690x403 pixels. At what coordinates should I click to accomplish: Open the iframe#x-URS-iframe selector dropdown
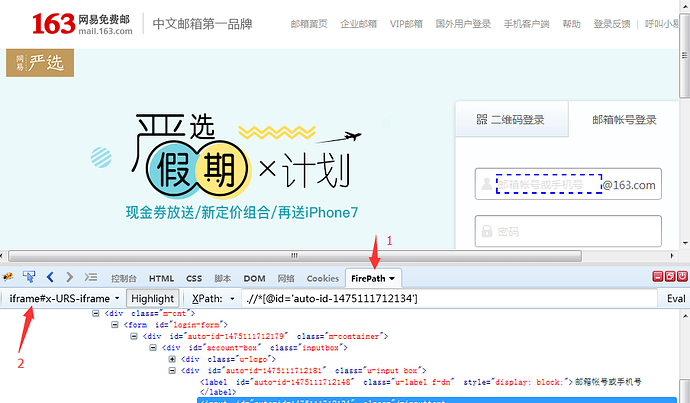coord(64,298)
